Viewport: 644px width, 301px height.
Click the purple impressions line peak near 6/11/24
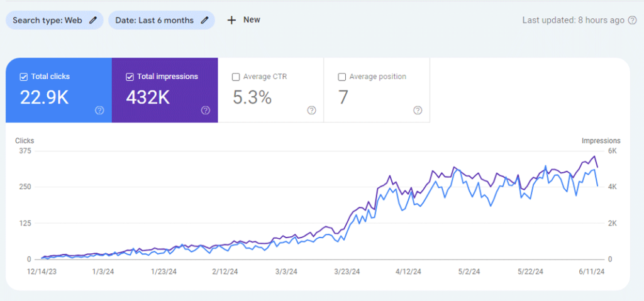pos(594,156)
